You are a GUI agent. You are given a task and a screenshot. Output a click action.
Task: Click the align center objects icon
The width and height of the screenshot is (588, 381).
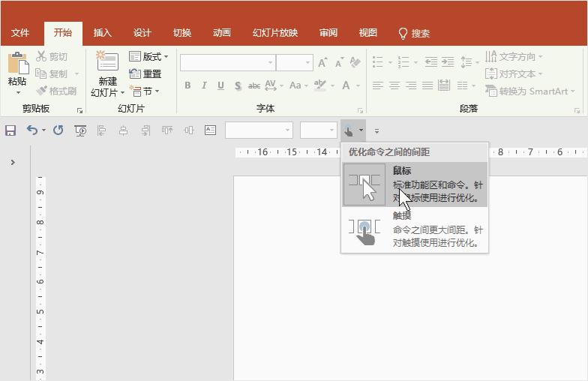123,130
